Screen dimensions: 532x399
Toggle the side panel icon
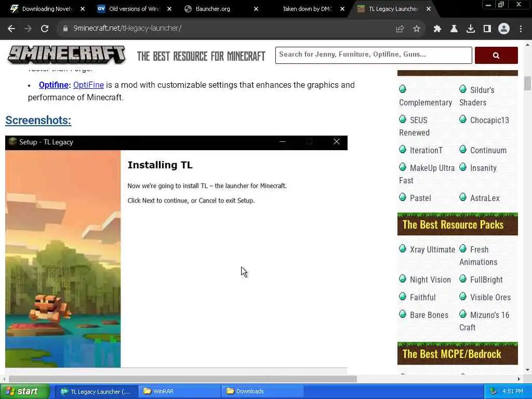[487, 29]
